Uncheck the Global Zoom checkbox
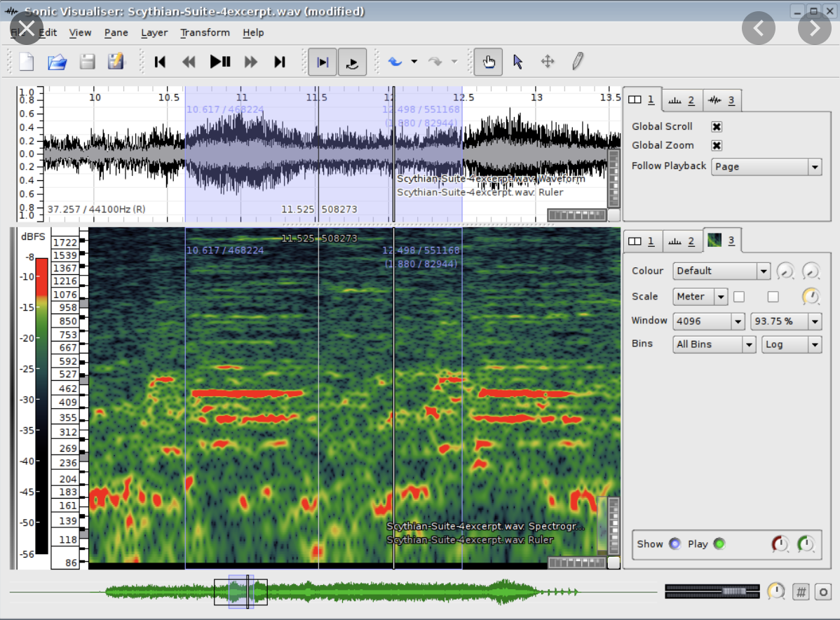840x620 pixels. point(717,145)
